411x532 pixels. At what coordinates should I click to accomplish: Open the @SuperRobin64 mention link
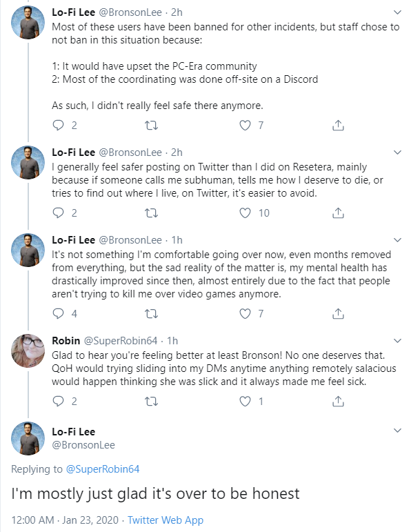point(103,469)
